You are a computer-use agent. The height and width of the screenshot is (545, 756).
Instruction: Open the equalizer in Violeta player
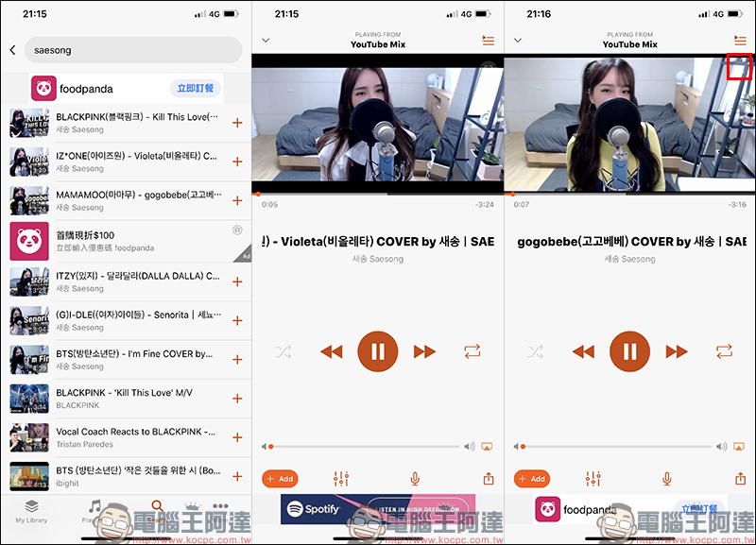click(341, 479)
